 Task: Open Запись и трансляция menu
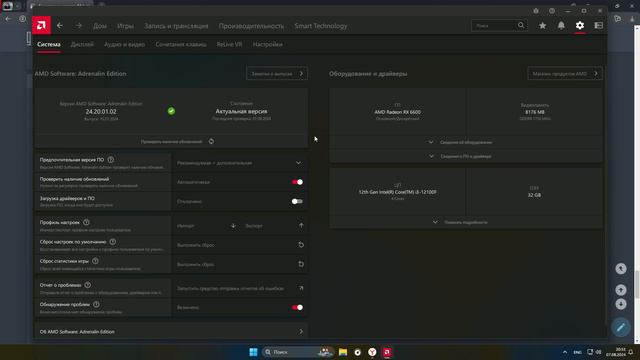[176, 26]
